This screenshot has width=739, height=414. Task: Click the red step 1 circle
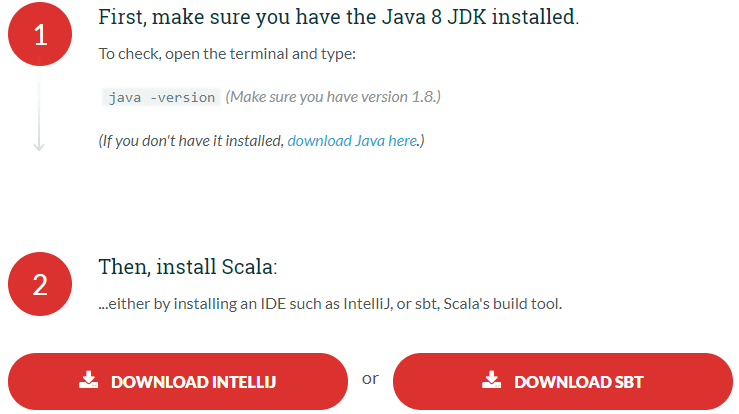tap(40, 35)
